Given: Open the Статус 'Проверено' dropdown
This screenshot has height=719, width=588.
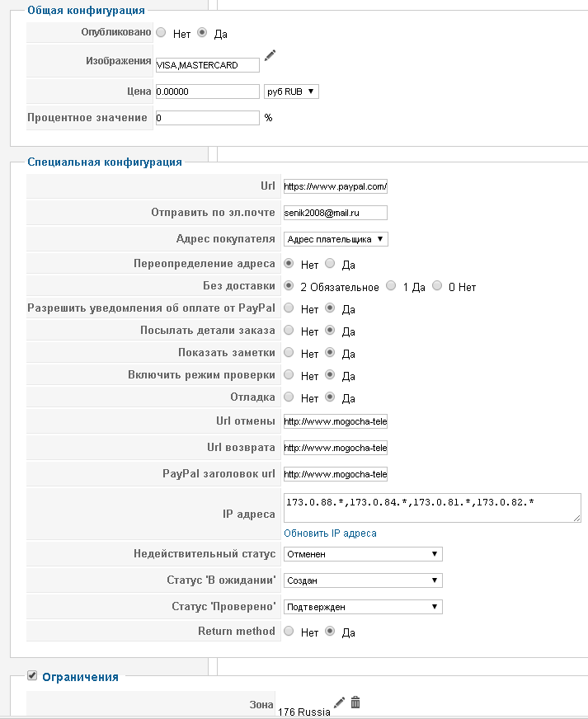Looking at the screenshot, I should point(363,607).
